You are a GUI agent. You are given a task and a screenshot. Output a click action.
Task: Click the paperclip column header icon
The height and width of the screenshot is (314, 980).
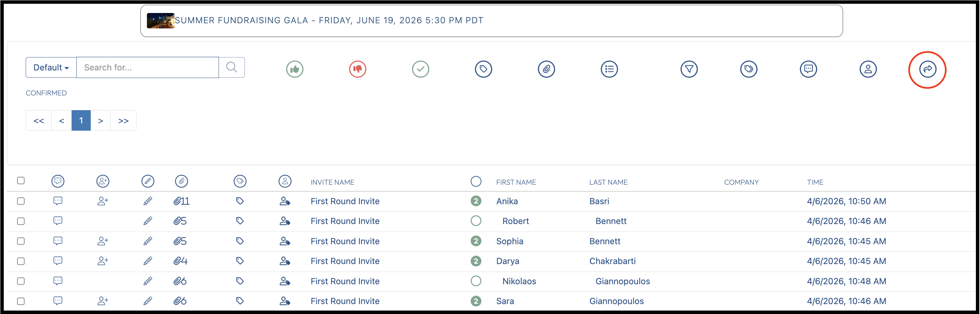click(x=181, y=181)
